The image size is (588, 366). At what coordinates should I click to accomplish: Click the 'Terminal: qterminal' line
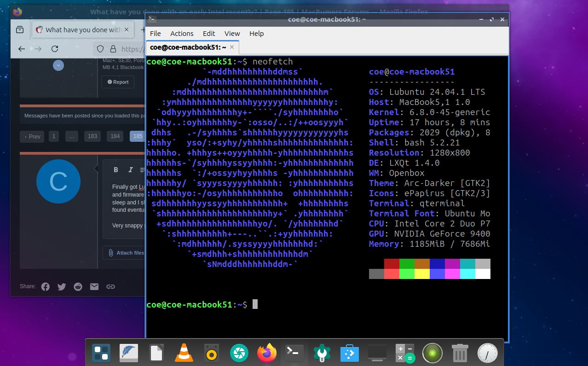(x=417, y=203)
